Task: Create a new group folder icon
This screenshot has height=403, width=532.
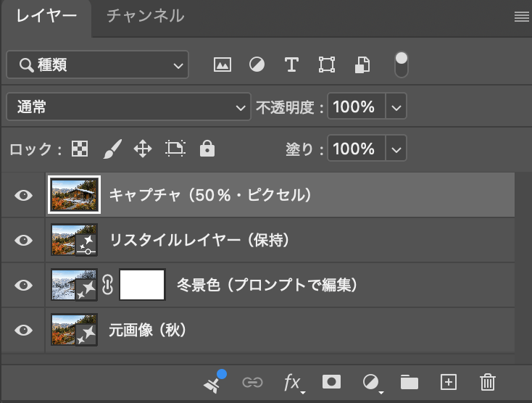Action: (x=410, y=382)
